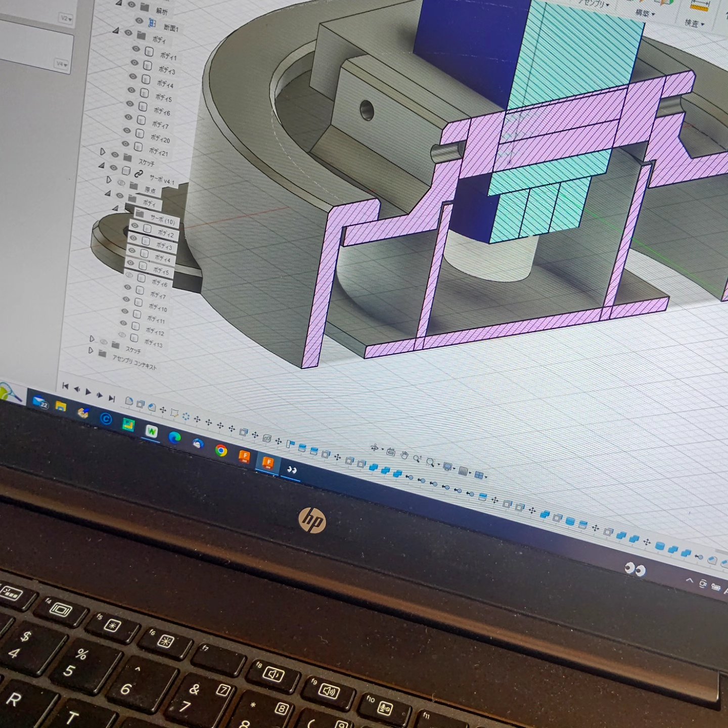The height and width of the screenshot is (728, 728).
Task: Open the Orbit tool dropdown arrow
Action: (382, 449)
